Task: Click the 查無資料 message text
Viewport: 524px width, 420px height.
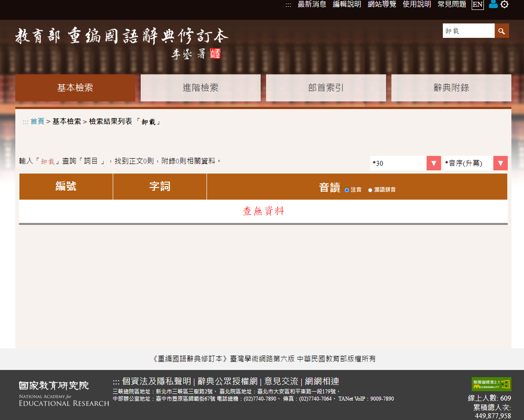Action: pos(263,211)
